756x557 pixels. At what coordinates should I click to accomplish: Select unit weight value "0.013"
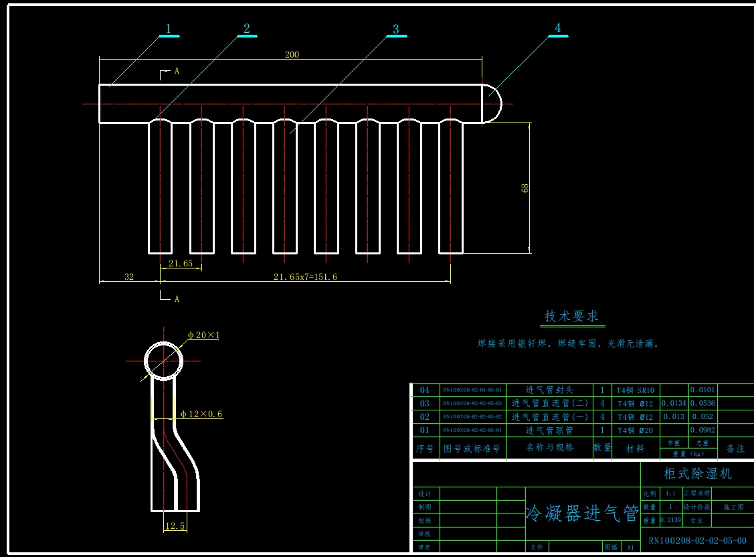click(674, 416)
